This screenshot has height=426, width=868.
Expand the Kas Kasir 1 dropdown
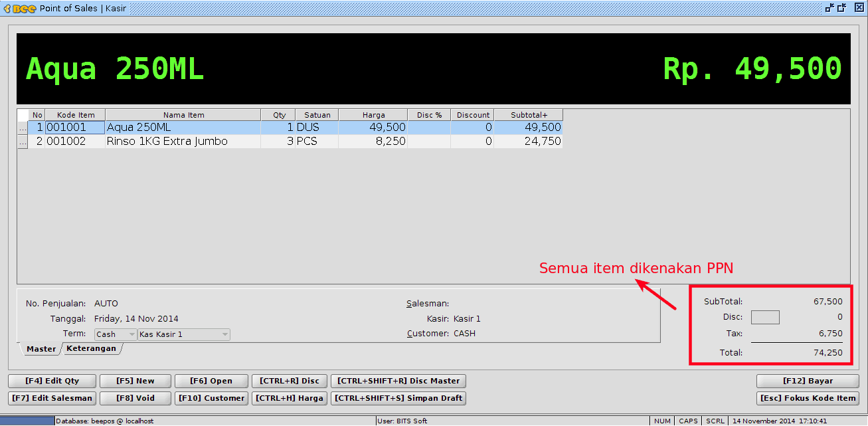pos(184,334)
